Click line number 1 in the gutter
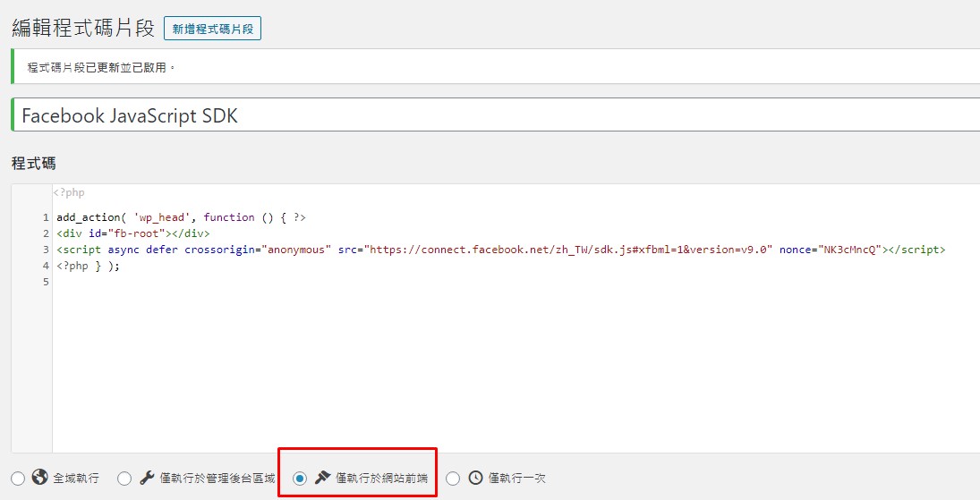 46,217
